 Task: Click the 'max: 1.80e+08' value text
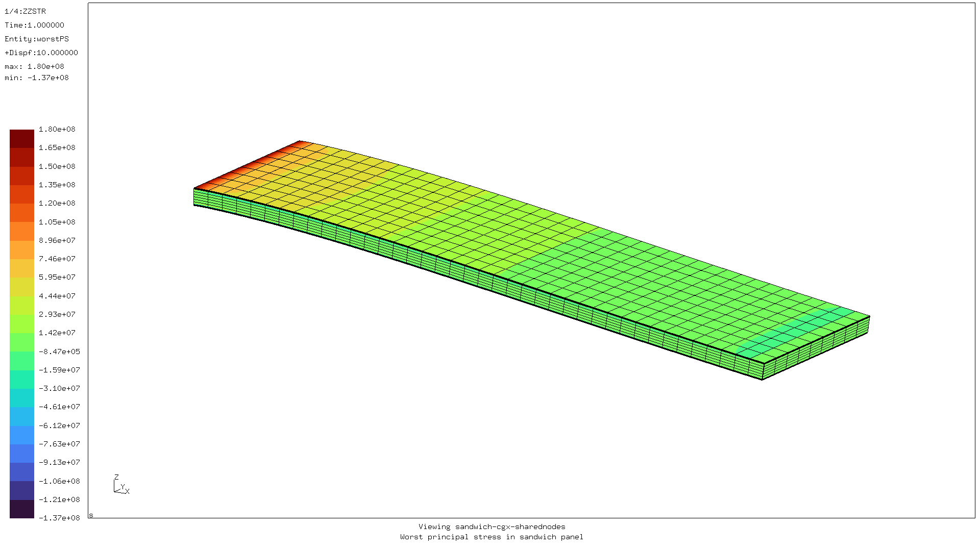[34, 66]
